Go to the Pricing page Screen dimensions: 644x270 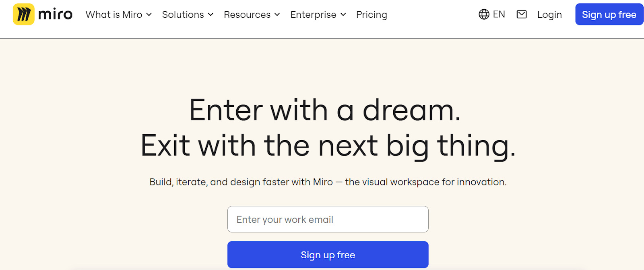click(x=372, y=15)
